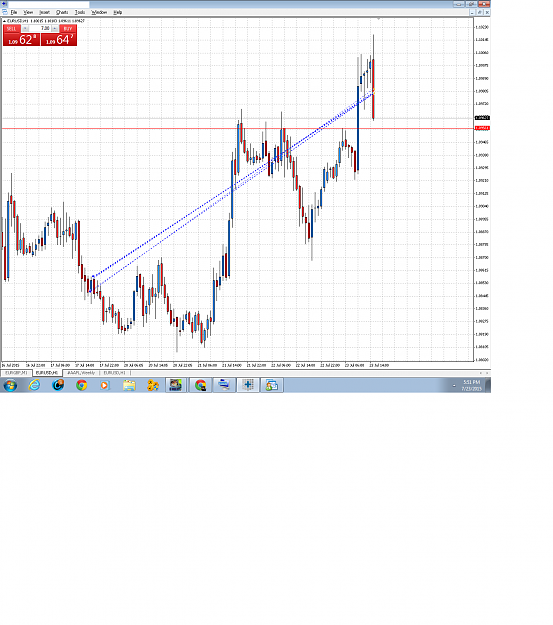553x625 pixels.
Task: Click the lot volume field showing 7.00
Action: (40, 29)
